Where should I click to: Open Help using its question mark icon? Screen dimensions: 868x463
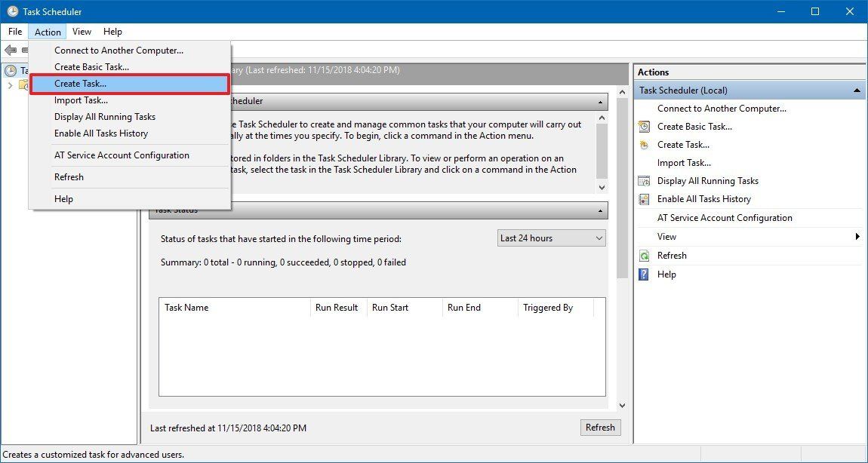pyautogui.click(x=644, y=274)
